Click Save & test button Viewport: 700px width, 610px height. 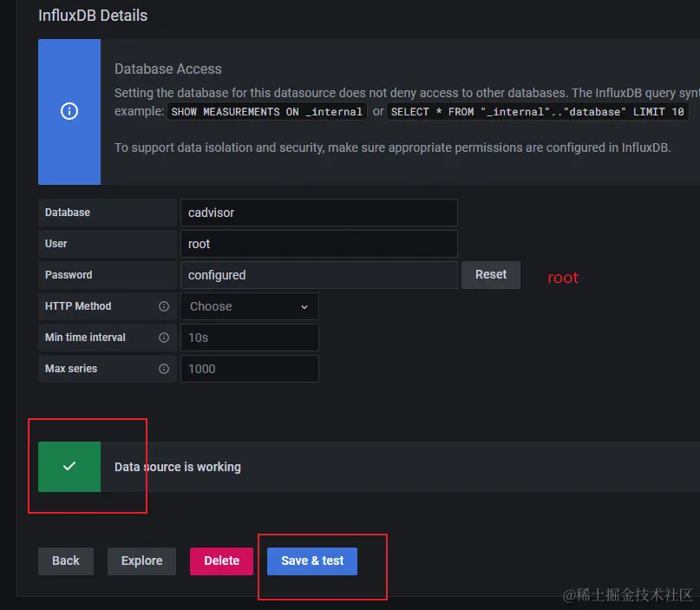coord(312,561)
